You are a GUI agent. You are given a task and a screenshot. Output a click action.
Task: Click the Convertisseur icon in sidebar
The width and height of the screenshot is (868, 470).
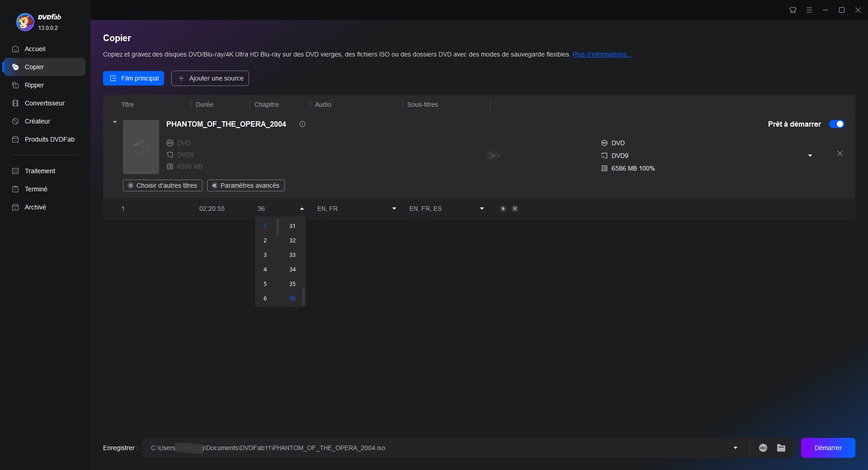(15, 103)
